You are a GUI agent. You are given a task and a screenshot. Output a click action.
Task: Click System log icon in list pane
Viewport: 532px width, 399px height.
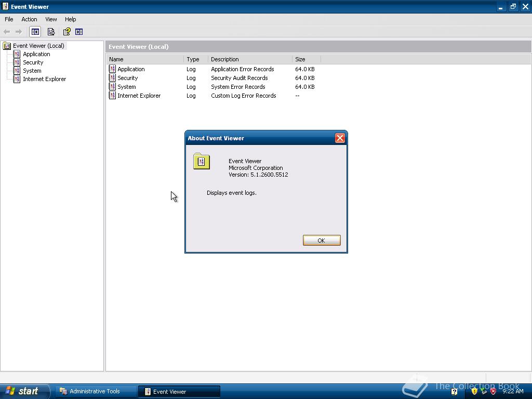pyautogui.click(x=112, y=87)
